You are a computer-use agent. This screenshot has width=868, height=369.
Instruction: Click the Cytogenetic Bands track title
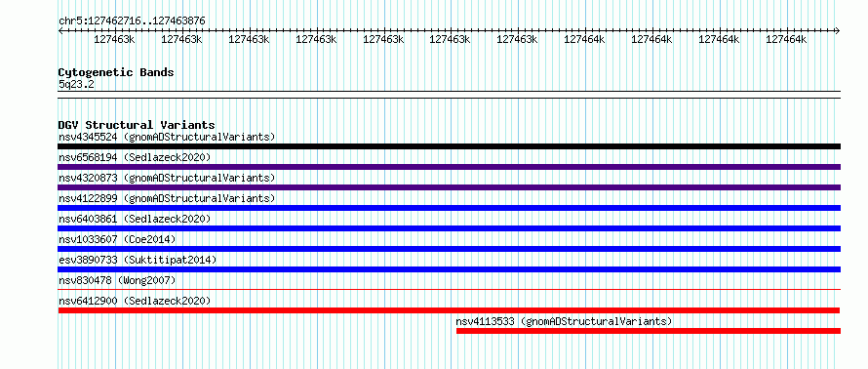pos(116,72)
